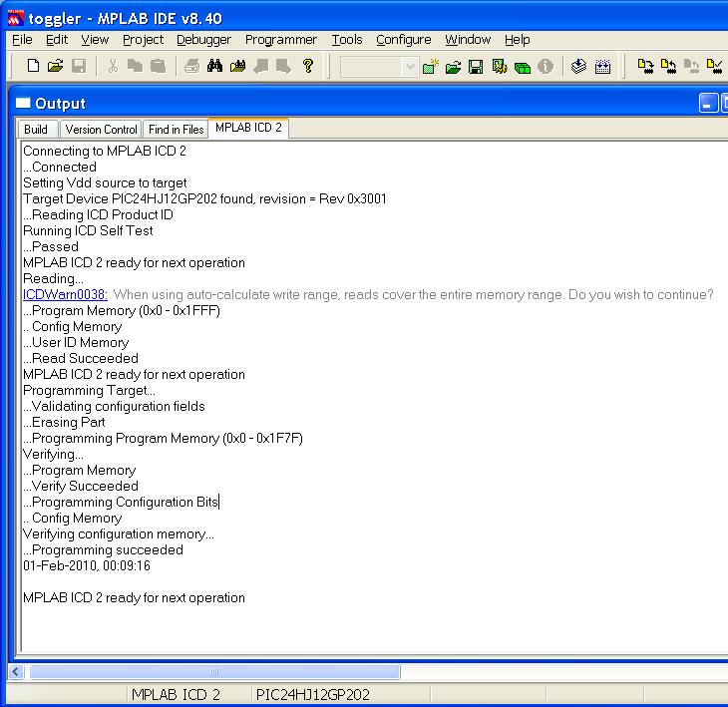Viewport: 728px width, 707px height.
Task: Click the Help question mark icon
Action: point(308,66)
